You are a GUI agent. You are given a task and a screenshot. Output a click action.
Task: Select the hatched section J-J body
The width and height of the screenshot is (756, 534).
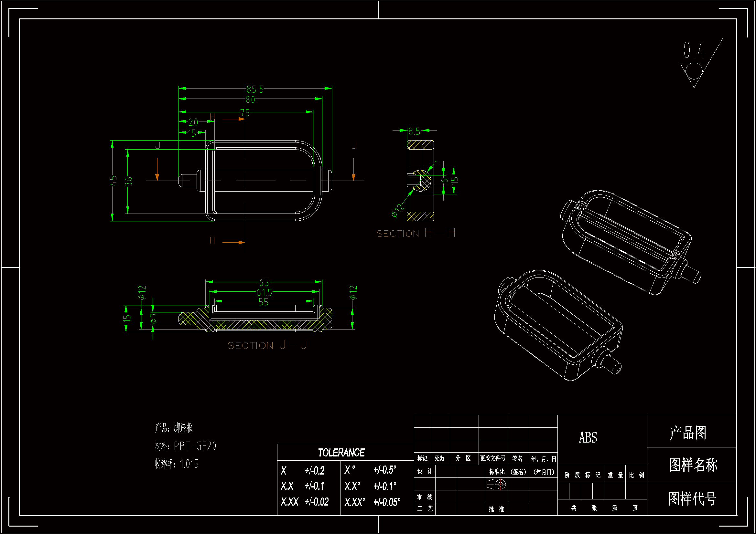pos(264,325)
